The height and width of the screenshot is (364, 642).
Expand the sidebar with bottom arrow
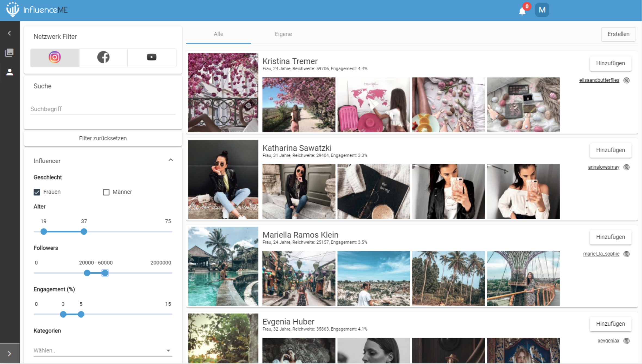[x=10, y=353]
